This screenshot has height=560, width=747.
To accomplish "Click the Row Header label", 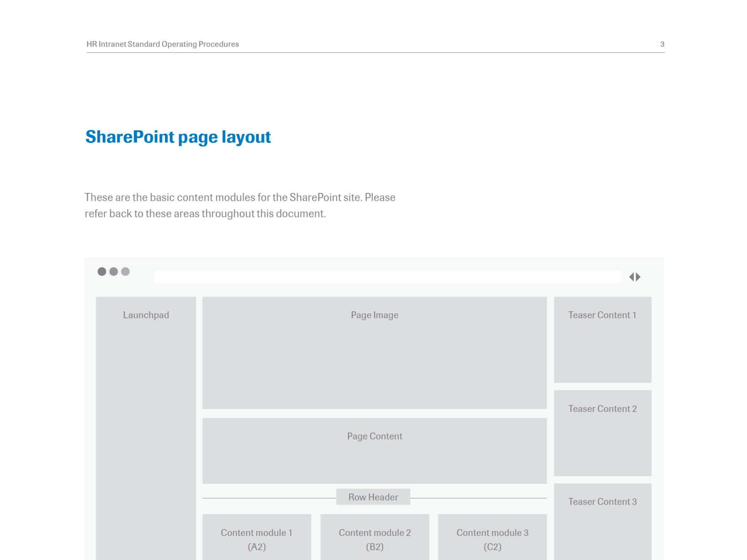I will click(373, 497).
